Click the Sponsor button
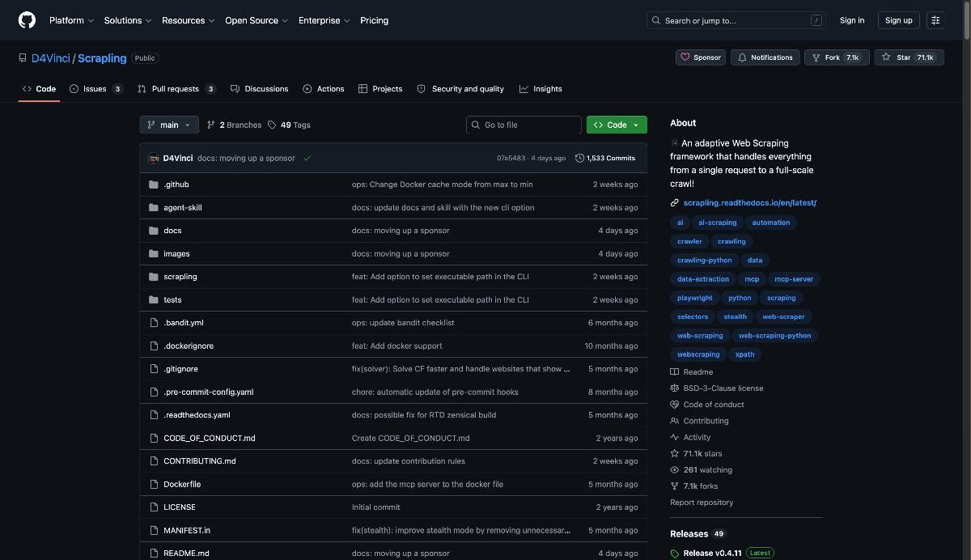 [701, 57]
